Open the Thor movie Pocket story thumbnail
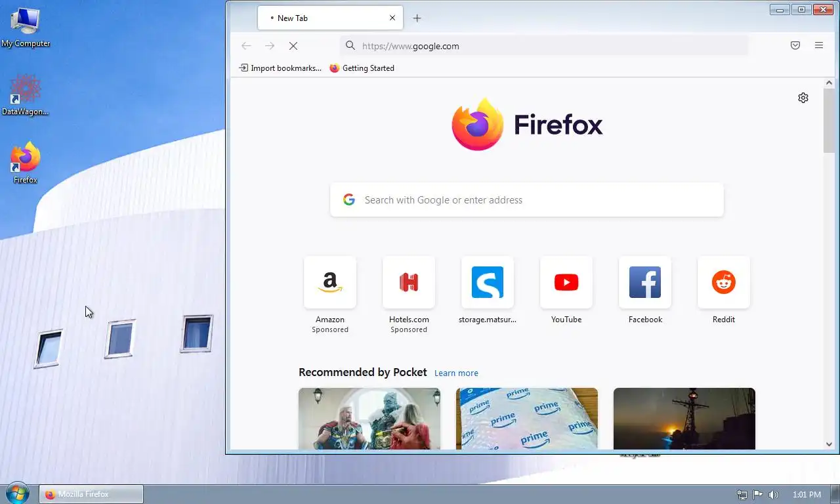Image resolution: width=840 pixels, height=504 pixels. (x=369, y=419)
